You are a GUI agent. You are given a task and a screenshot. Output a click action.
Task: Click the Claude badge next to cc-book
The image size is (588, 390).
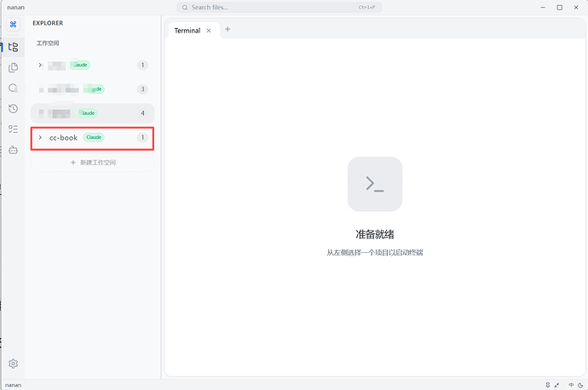(x=94, y=137)
